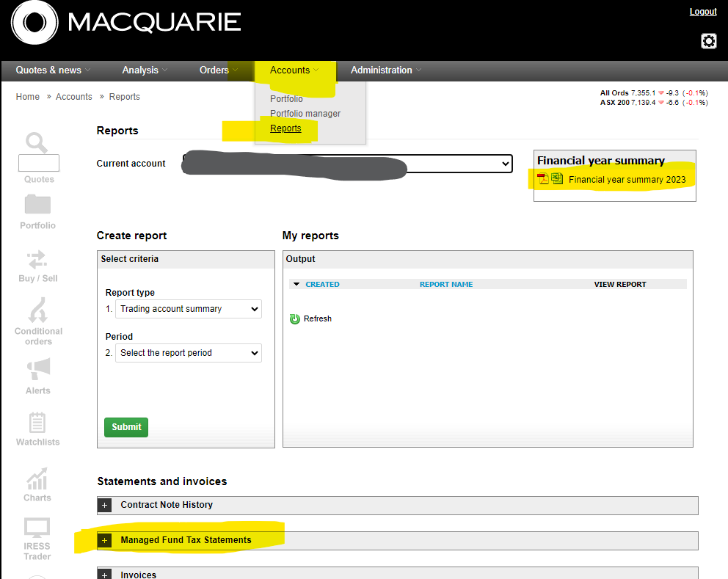Screen dimensions: 728x579
Task: Open the Orders menu
Action: tap(218, 70)
